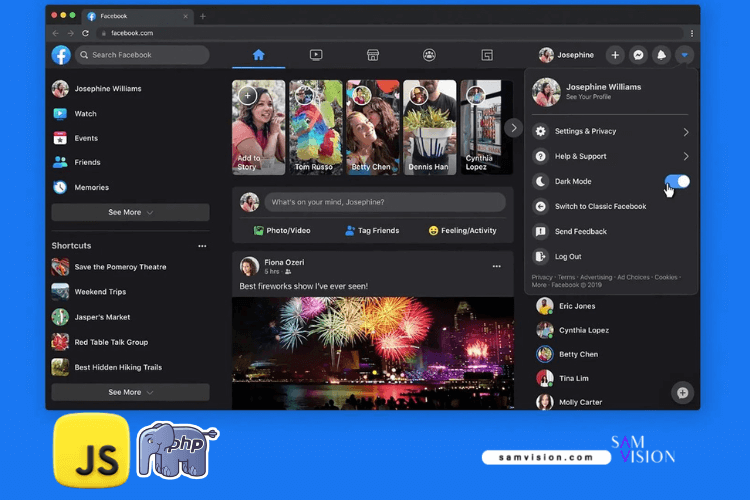Image resolution: width=750 pixels, height=500 pixels.
Task: Open Dennis Han's story
Action: pyautogui.click(x=430, y=127)
